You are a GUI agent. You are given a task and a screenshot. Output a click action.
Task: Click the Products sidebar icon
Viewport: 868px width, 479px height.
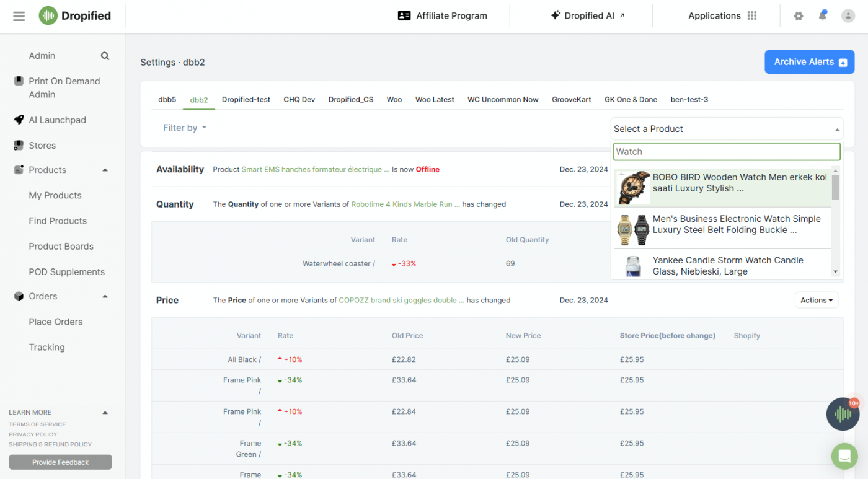pos(19,170)
